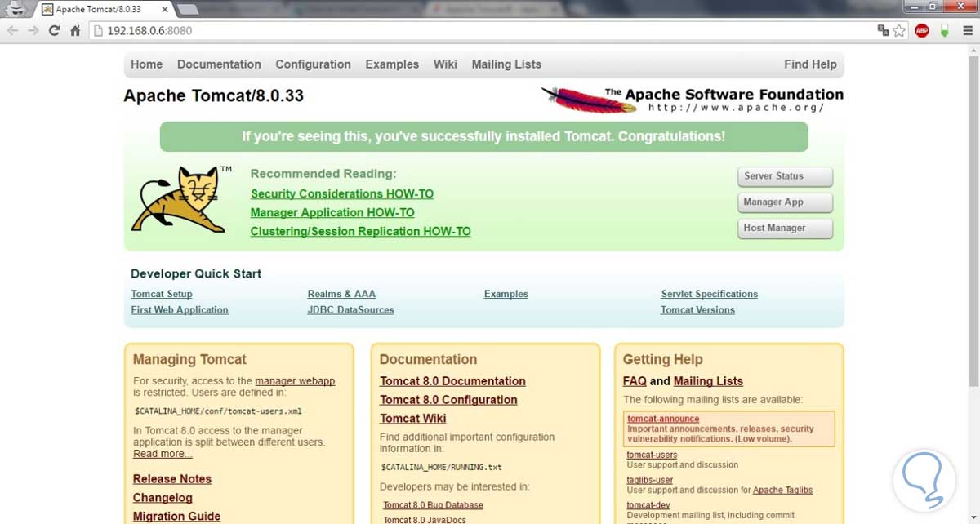Bookmark this page with the star icon

pos(899,31)
